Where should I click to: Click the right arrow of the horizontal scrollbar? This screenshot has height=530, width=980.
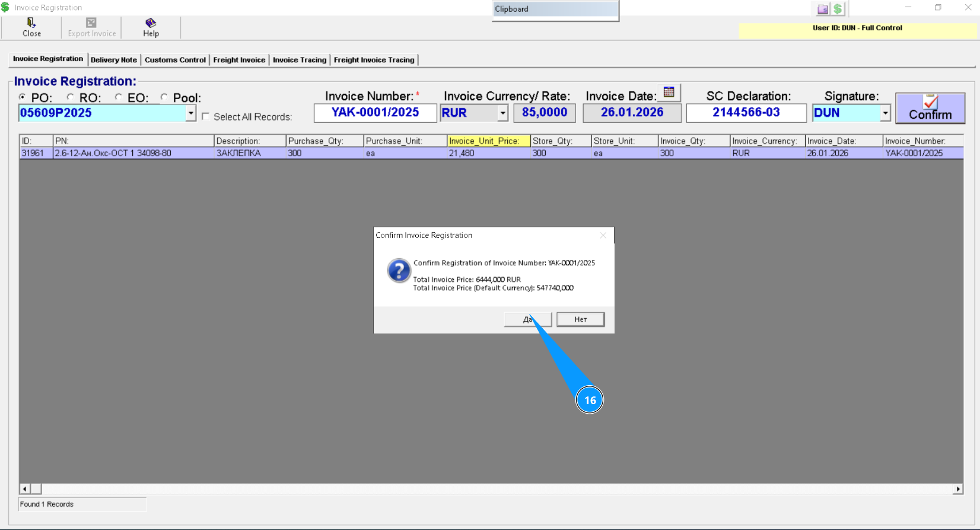tap(958, 489)
